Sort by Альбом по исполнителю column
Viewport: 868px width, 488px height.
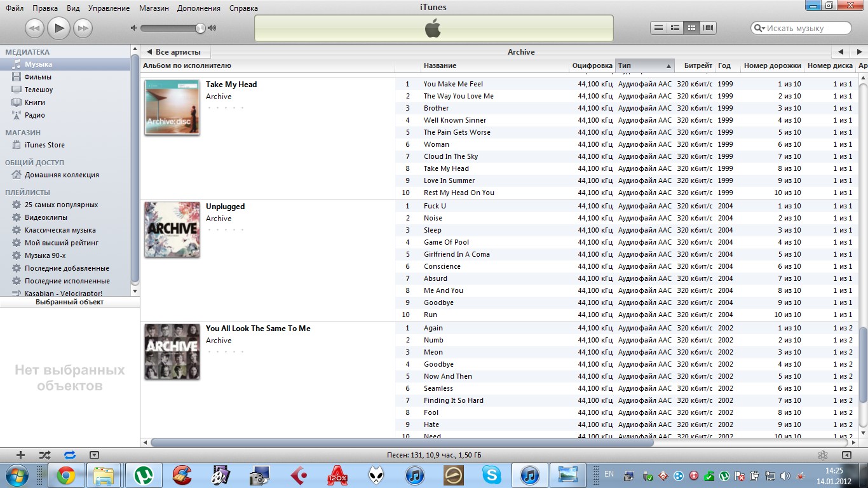pos(268,65)
